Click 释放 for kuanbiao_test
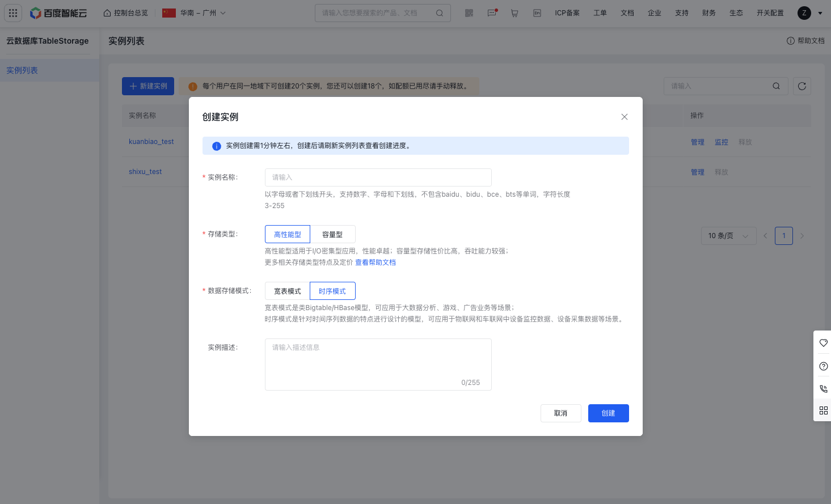Viewport: 831px width, 504px height. click(745, 142)
